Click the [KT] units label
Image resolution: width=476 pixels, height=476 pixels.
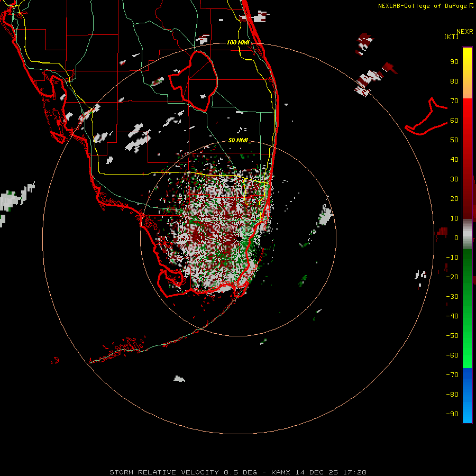pyautogui.click(x=452, y=36)
